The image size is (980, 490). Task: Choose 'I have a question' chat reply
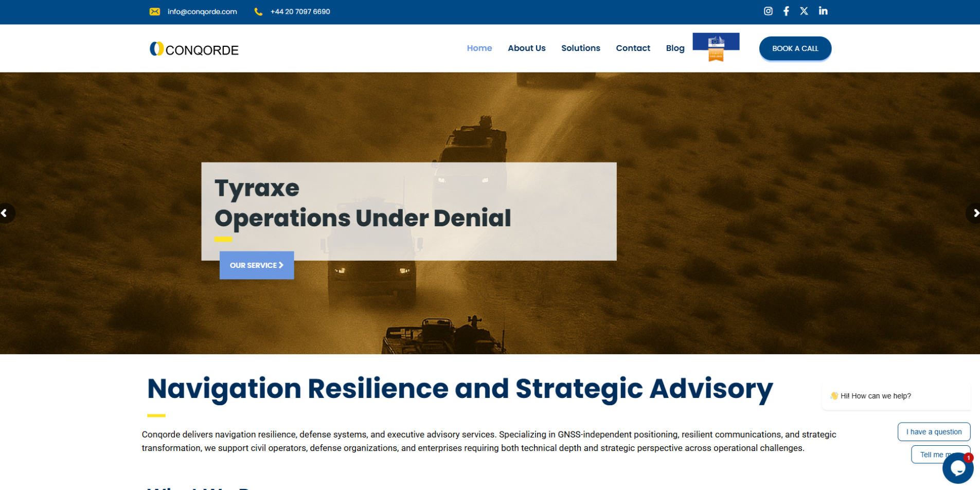pyautogui.click(x=933, y=432)
